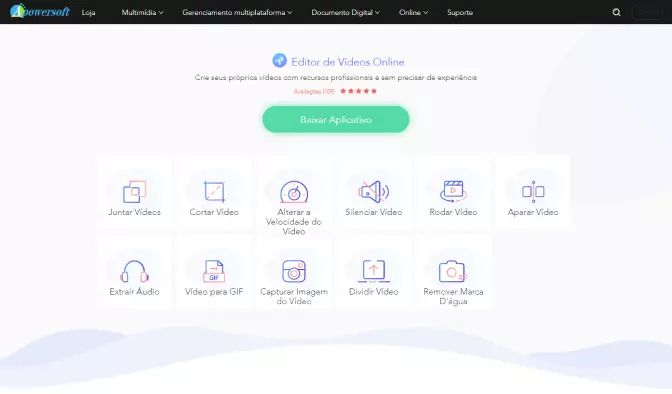
Task: Go to the Loja menu item
Action: tap(88, 12)
